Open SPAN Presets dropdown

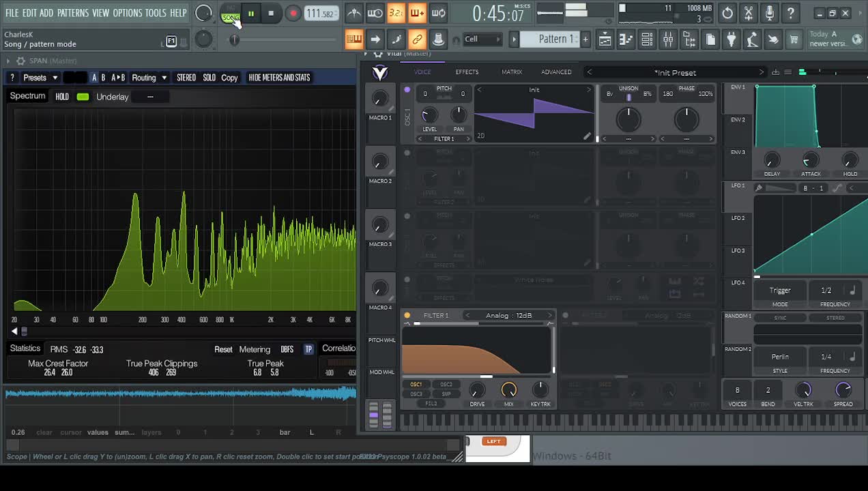[x=40, y=78]
